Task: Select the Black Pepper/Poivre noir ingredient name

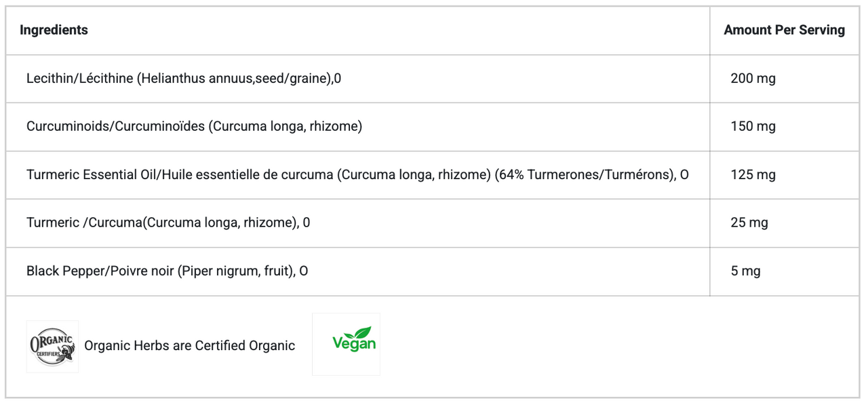Action: click(x=99, y=271)
